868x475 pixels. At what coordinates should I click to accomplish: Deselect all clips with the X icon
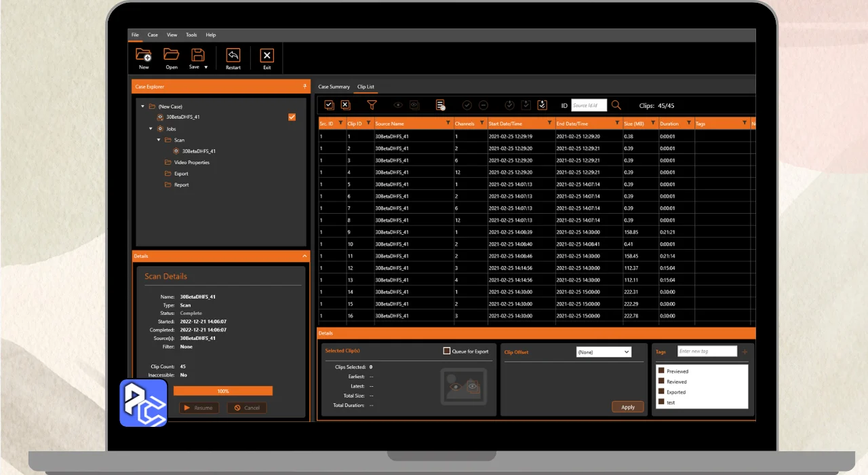(x=345, y=105)
